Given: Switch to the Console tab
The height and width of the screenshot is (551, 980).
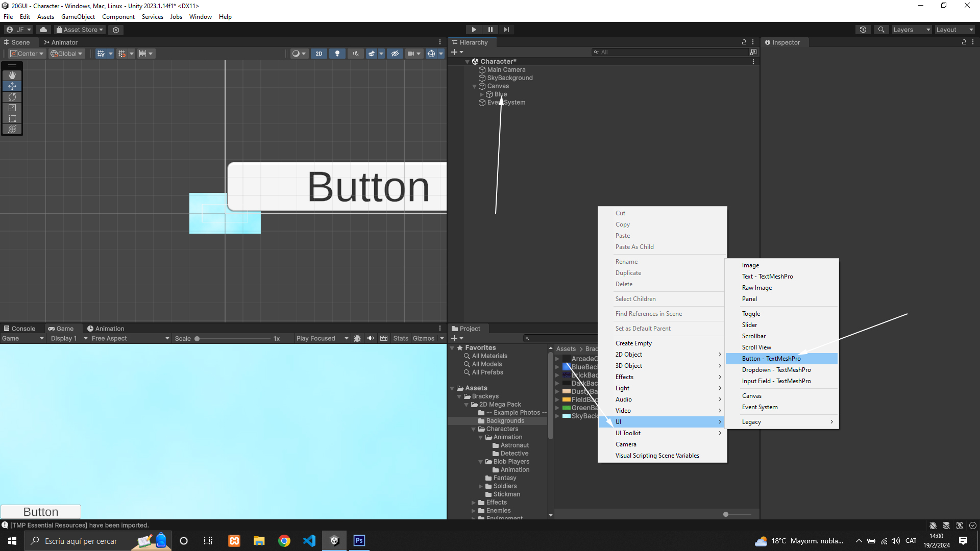Looking at the screenshot, I should (x=19, y=329).
